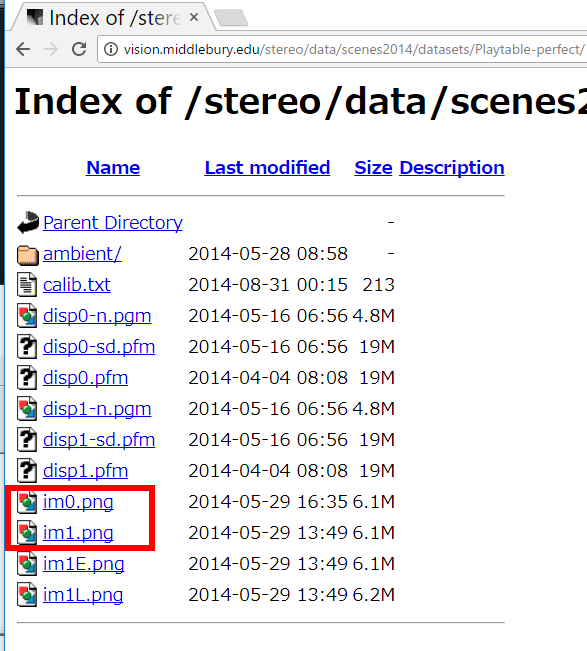Click the text file icon beside calib.txt
The image size is (587, 651).
point(27,285)
